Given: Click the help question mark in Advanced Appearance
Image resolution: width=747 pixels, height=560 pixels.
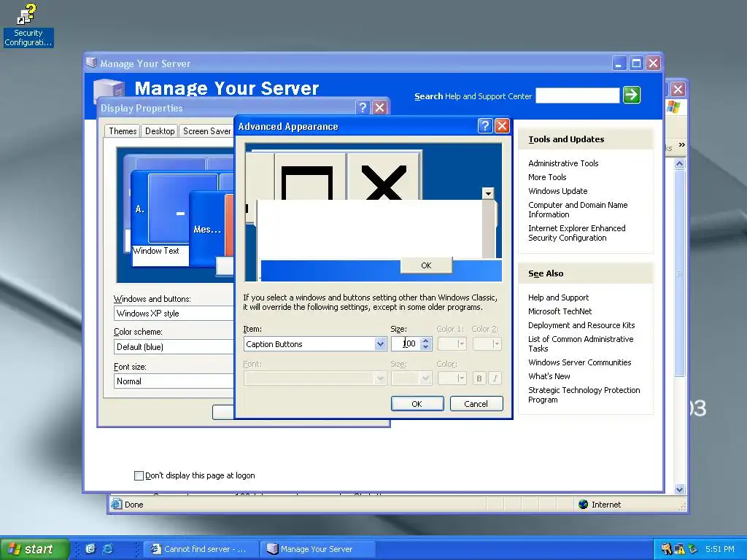Looking at the screenshot, I should point(484,126).
